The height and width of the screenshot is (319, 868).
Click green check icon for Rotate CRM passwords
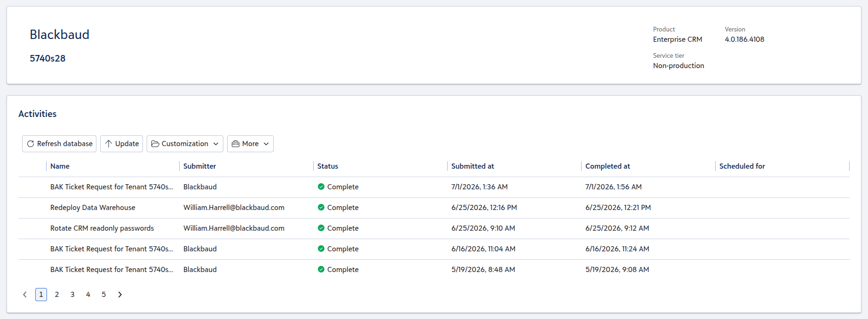[x=321, y=228]
